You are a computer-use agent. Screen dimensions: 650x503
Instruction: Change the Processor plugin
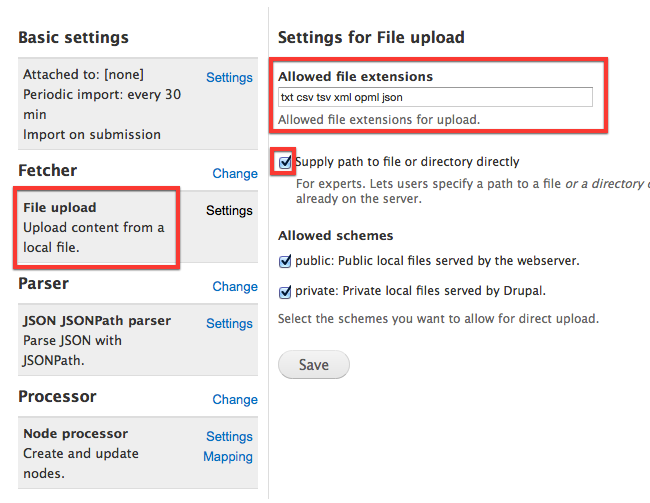235,399
